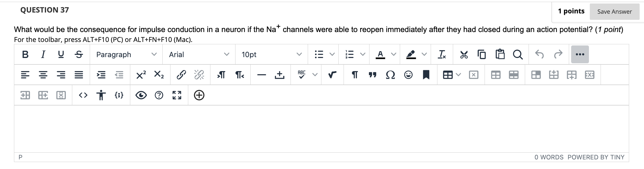Viewport: 644px width, 169px height.
Task: Preview the answer content
Action: click(x=141, y=95)
